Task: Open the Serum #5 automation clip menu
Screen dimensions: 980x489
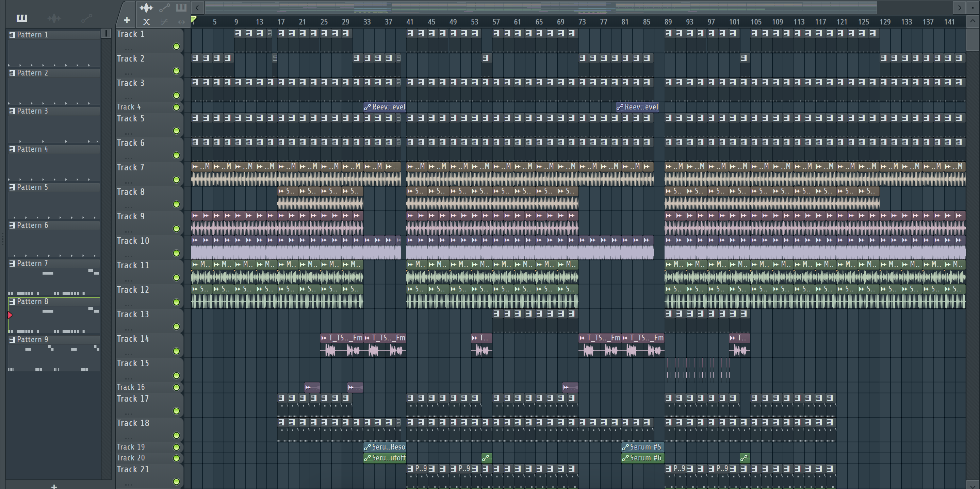Action: click(x=625, y=447)
